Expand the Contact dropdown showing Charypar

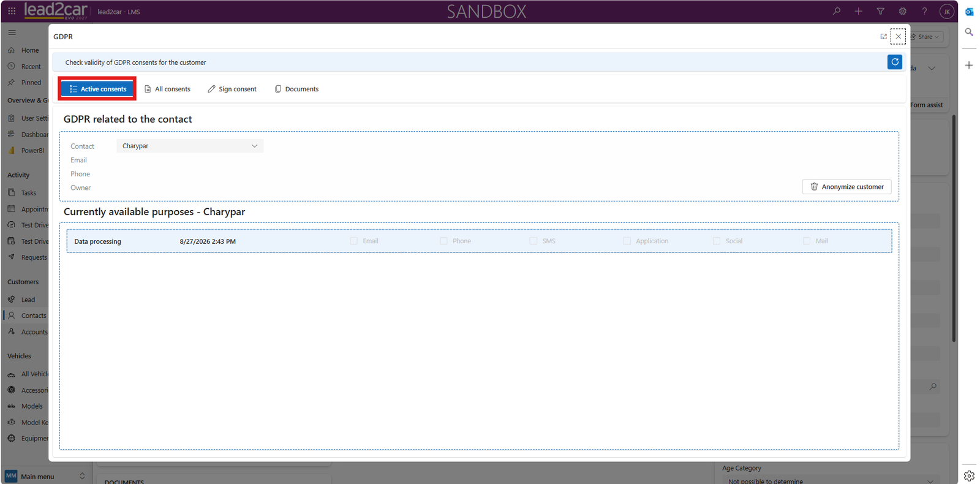pyautogui.click(x=190, y=146)
